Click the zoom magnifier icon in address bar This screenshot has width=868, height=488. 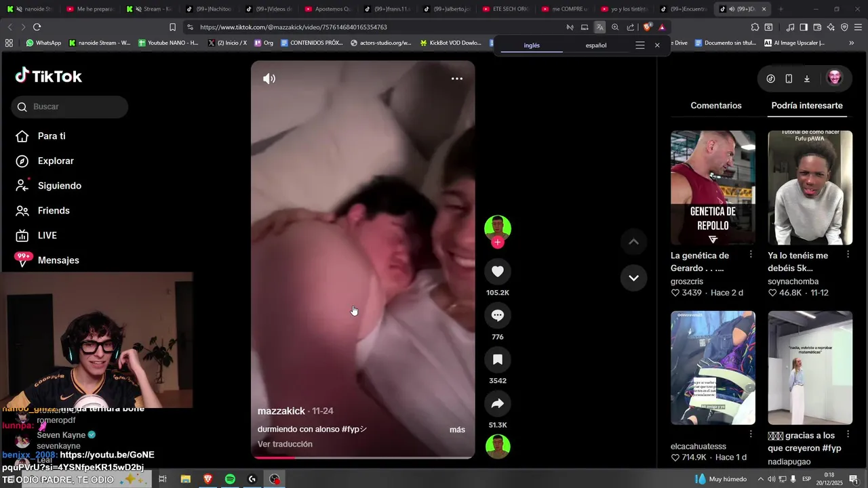(615, 27)
